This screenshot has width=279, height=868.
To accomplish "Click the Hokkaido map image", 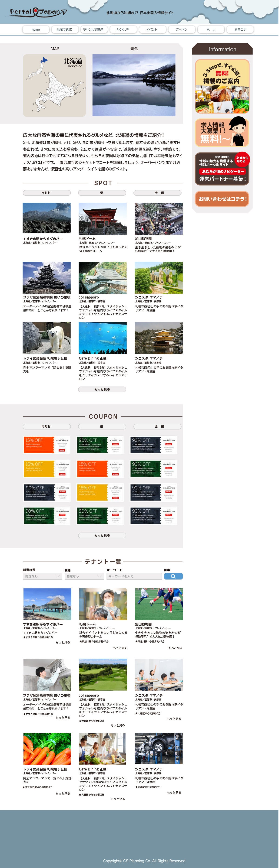I will pyautogui.click(x=54, y=85).
